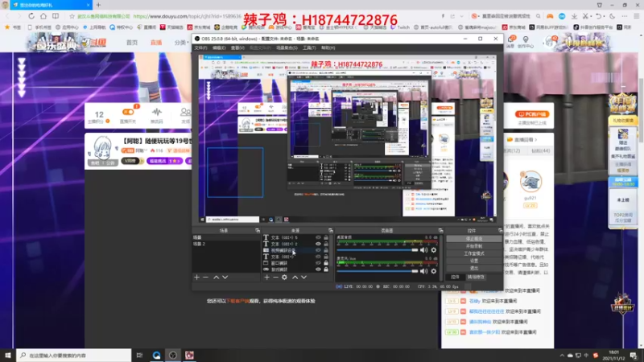Bookmark this page with the star icon
The width and height of the screenshot is (644, 362).
click(x=72, y=16)
